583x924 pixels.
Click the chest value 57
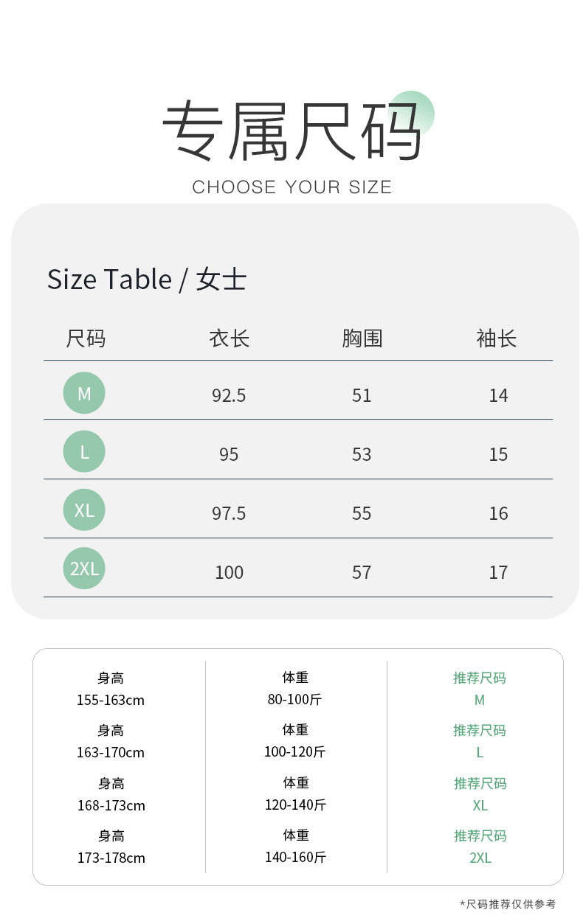362,572
